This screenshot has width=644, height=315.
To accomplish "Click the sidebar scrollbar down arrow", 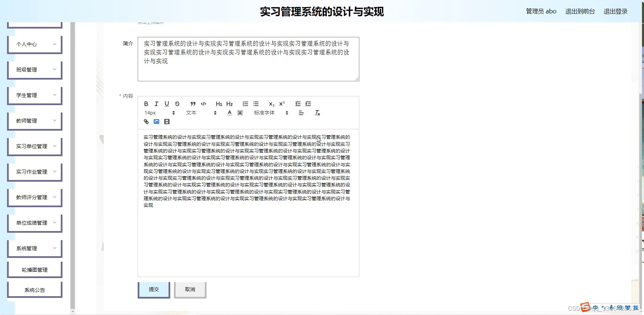I will pyautogui.click(x=73, y=312).
